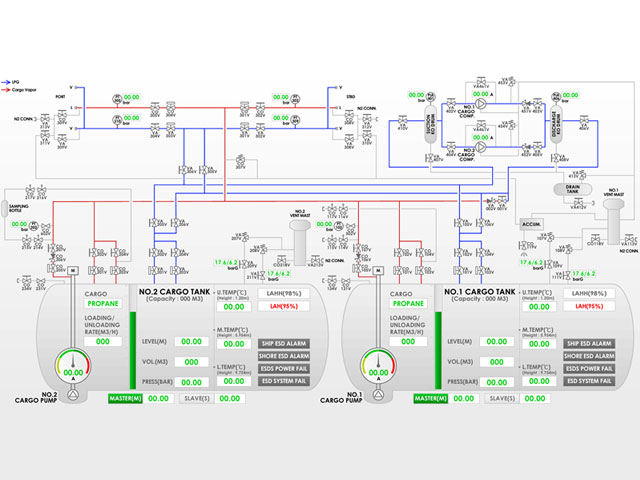This screenshot has height=480, width=640.
Task: Click the green level bar of NO.1 tank
Action: [438, 350]
